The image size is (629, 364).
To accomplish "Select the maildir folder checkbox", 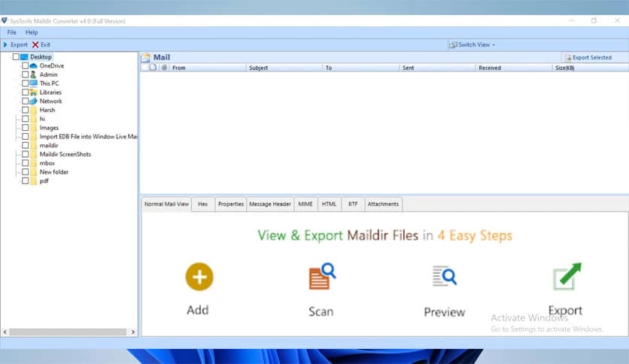I will [x=25, y=145].
